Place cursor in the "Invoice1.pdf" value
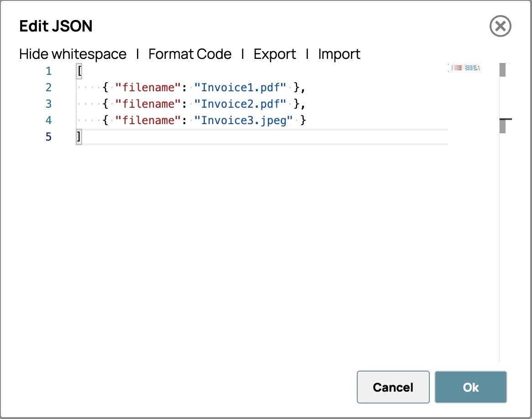This screenshot has height=419, width=532. pos(240,88)
